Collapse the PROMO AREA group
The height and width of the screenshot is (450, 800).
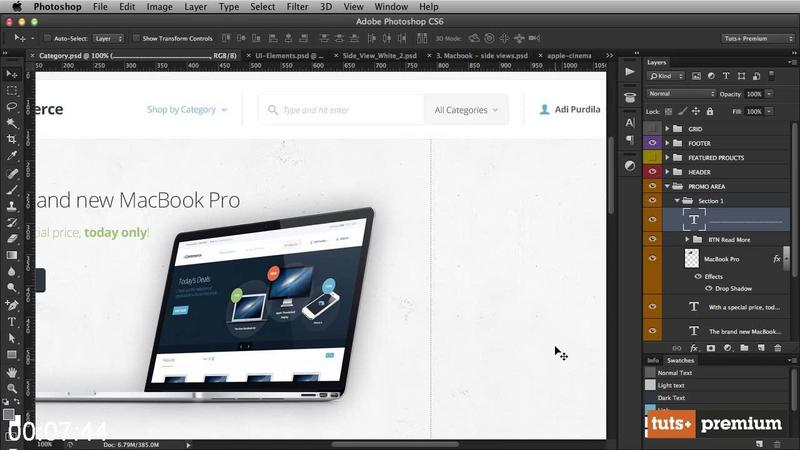(x=667, y=186)
